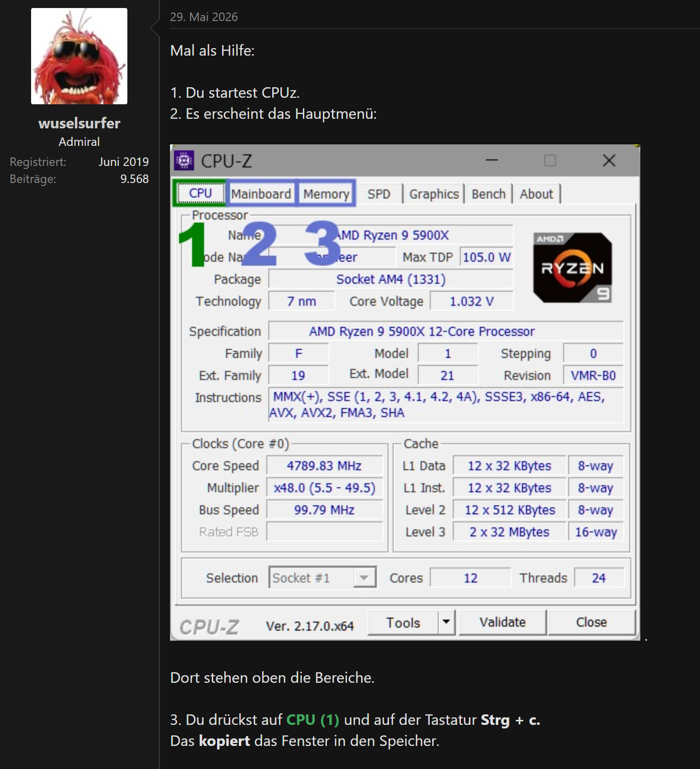Switch to the Memory tab
The image size is (700, 769).
click(326, 194)
